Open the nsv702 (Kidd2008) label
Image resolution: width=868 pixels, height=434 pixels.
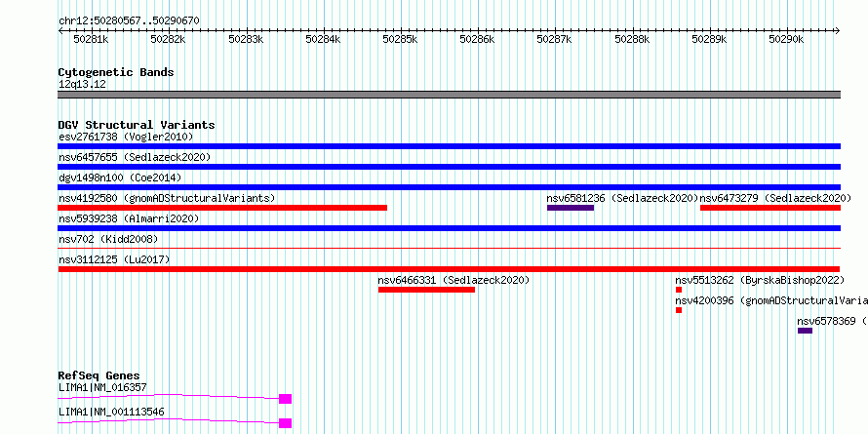(x=108, y=239)
